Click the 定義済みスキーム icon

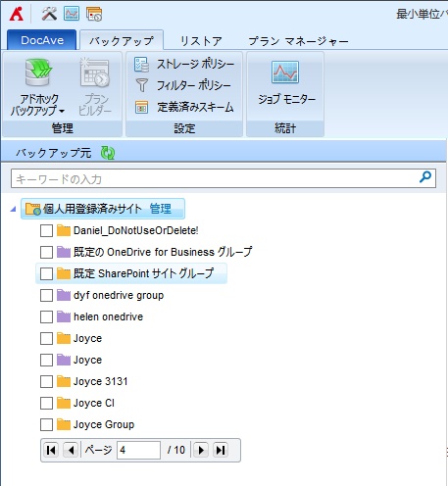[x=141, y=107]
